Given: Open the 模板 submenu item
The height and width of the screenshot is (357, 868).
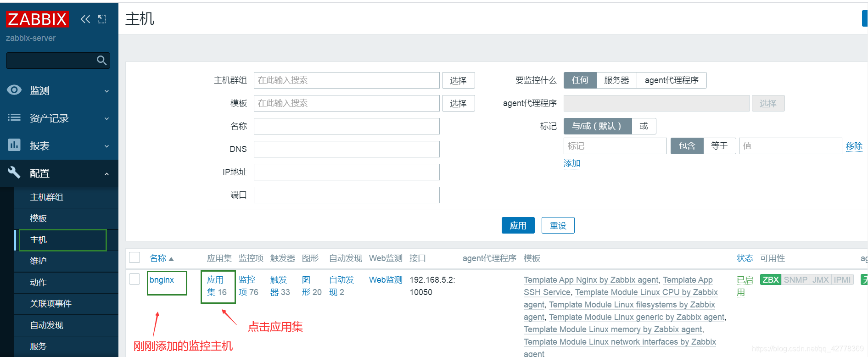Looking at the screenshot, I should (x=66, y=218).
